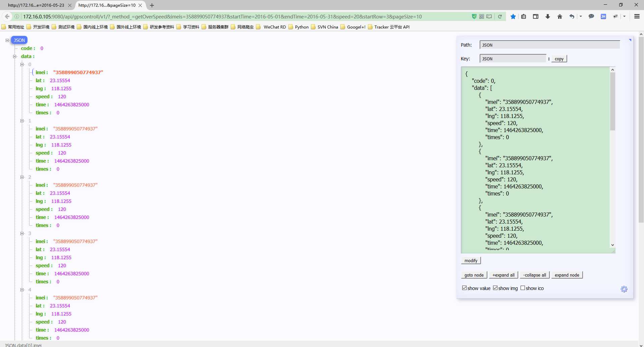Viewport: 644px width, 347px height.
Task: Collapse data item 3
Action: [22, 233]
